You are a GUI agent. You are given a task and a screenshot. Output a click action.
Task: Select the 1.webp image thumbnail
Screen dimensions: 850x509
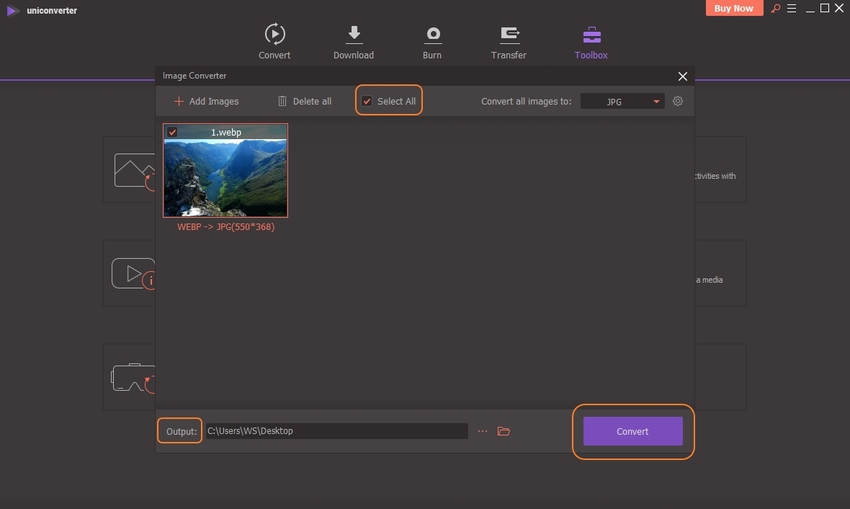(225, 176)
